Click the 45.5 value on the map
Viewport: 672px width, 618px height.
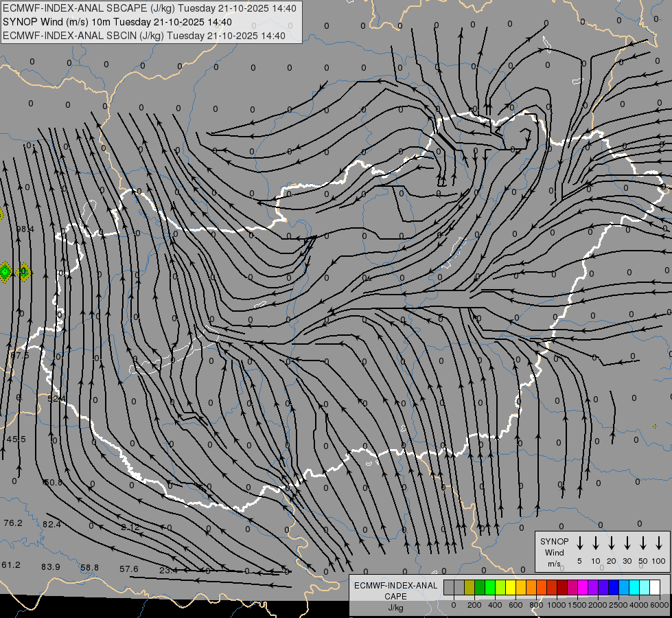tap(16, 439)
